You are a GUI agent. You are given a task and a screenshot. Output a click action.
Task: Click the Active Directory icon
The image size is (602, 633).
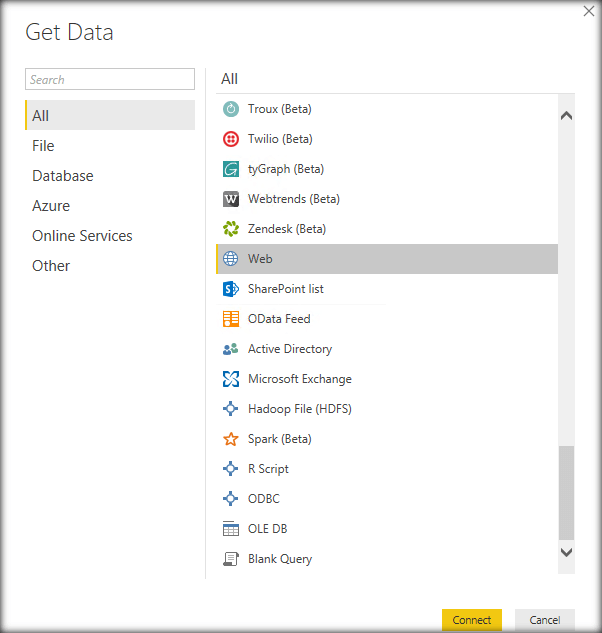pos(231,349)
